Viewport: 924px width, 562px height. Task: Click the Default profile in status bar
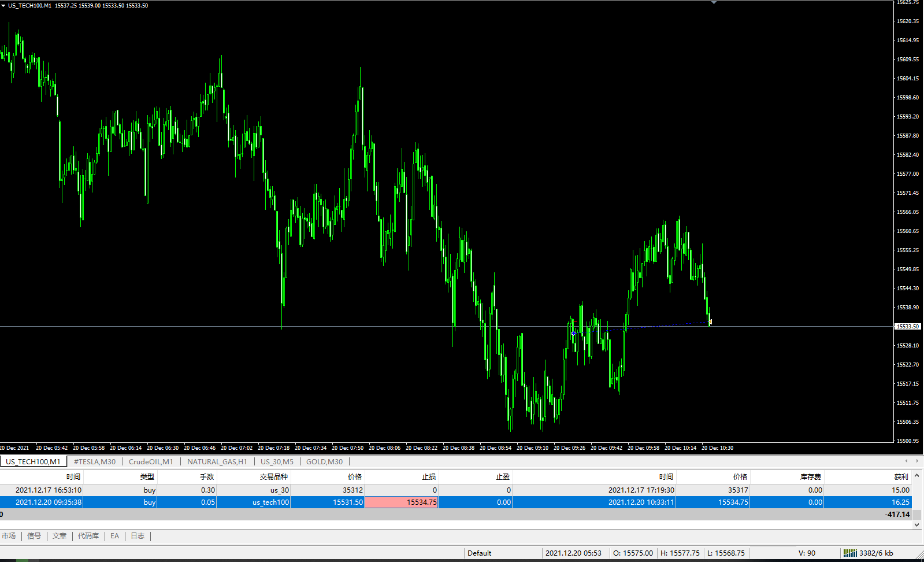click(480, 553)
